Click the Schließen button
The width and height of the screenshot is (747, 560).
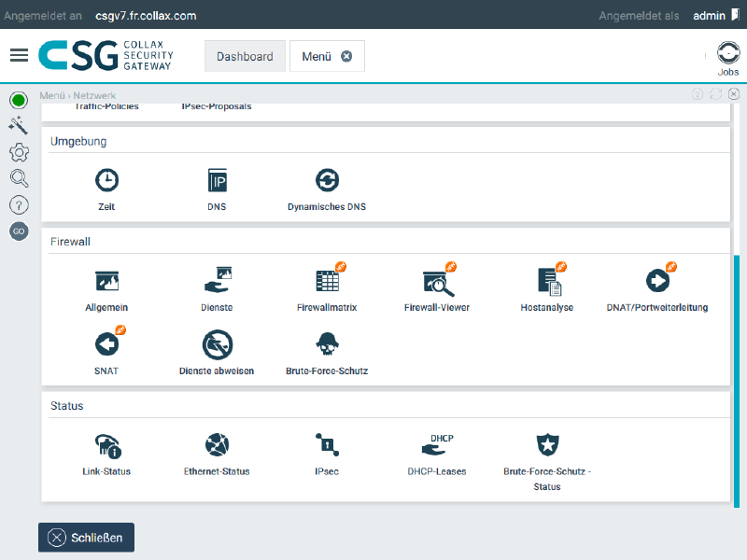(86, 537)
